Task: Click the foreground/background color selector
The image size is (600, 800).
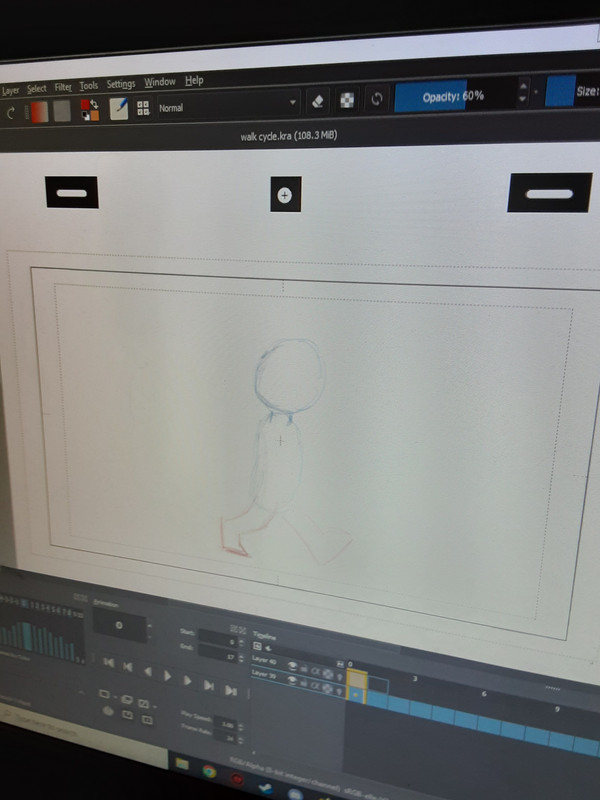Action: (x=90, y=110)
